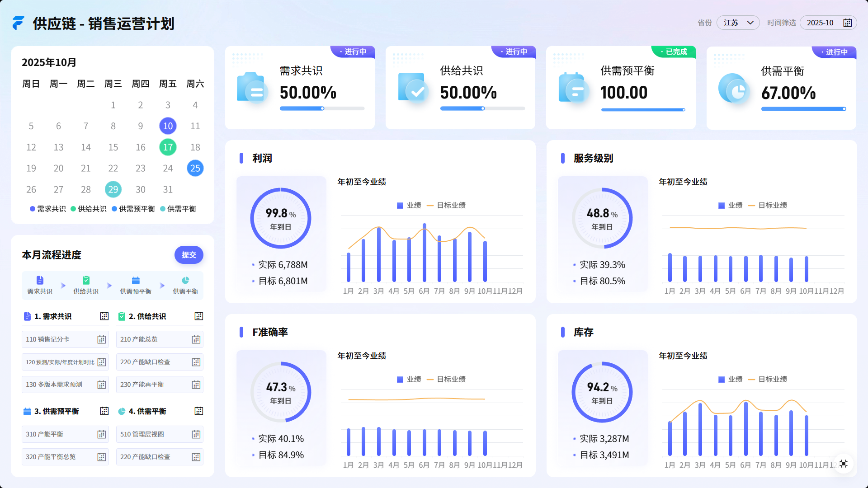Click the 99.8% ring gauge in 利润
Image resolution: width=868 pixels, height=488 pixels.
[281, 218]
